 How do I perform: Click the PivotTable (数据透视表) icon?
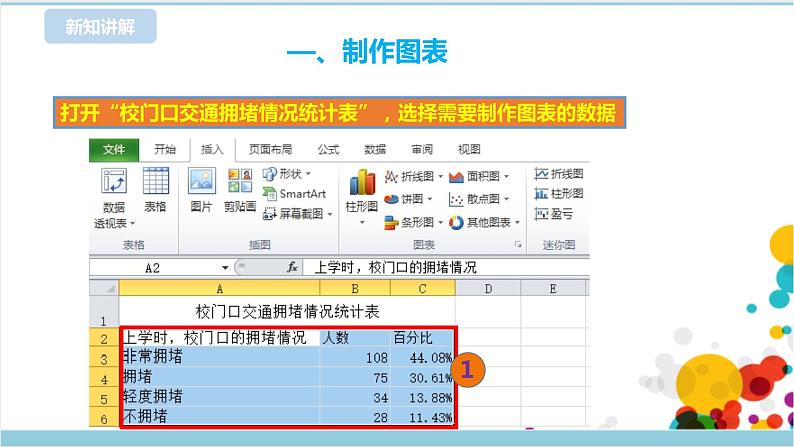[x=114, y=181]
